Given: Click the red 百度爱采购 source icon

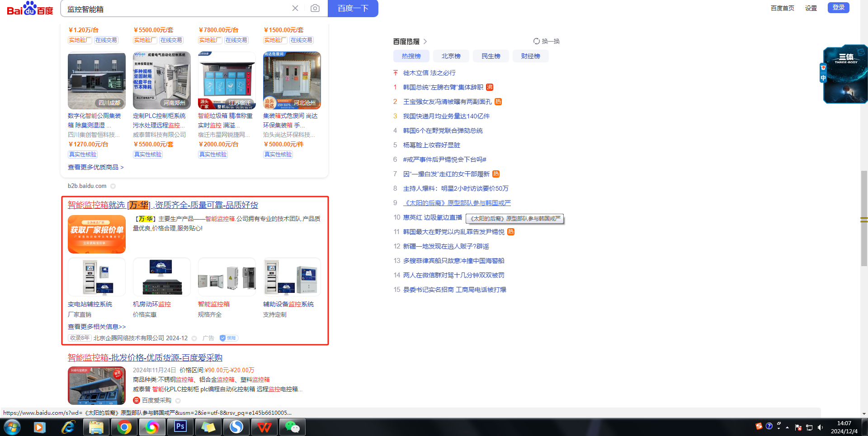Looking at the screenshot, I should point(136,400).
